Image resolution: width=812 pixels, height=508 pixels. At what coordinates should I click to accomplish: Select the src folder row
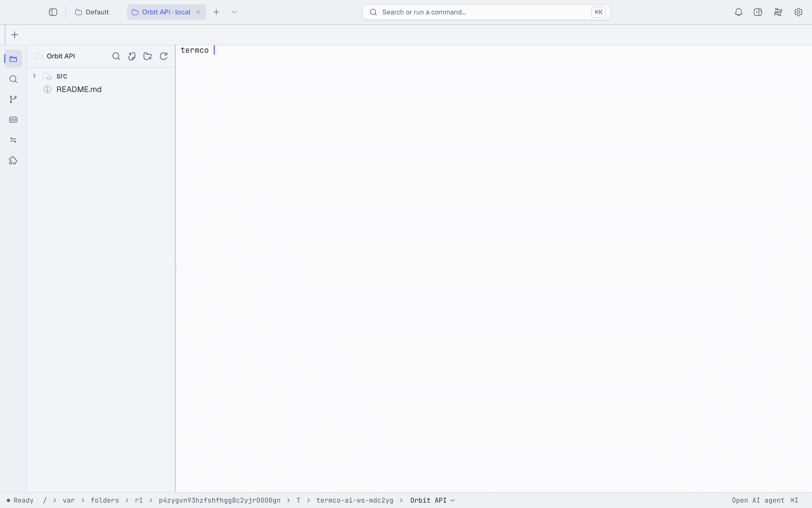click(x=101, y=76)
